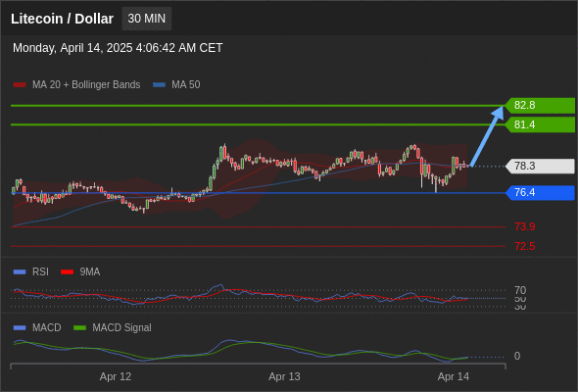Click the 30 MIN timeframe badge
The width and height of the screenshot is (578, 392).
[147, 19]
